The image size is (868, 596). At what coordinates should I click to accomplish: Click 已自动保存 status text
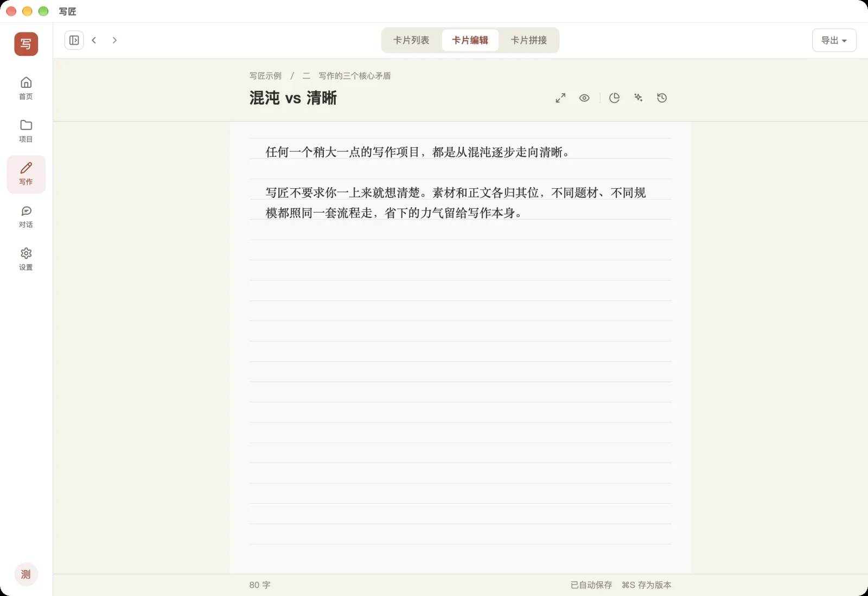(x=591, y=585)
